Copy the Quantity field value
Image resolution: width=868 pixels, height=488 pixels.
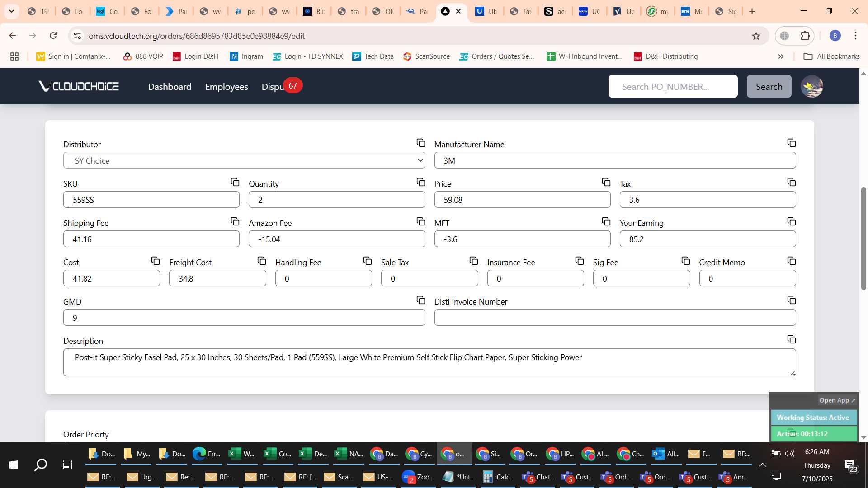[x=420, y=182]
